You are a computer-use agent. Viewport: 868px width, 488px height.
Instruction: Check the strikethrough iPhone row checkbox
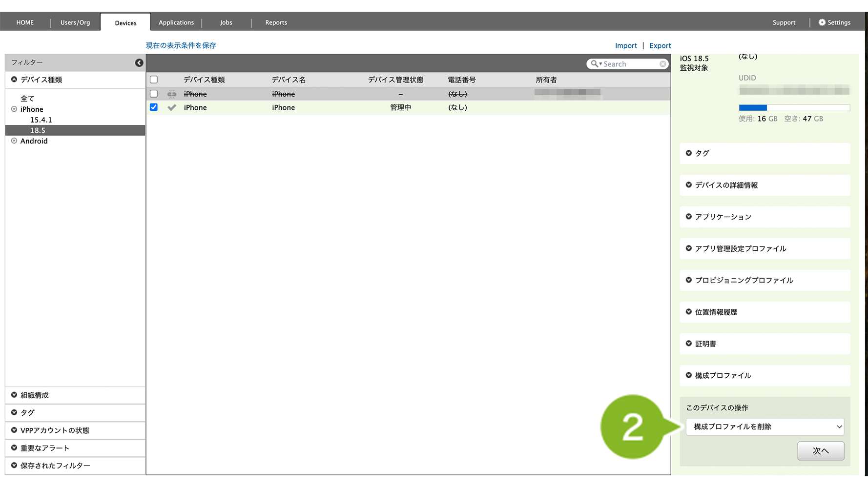(x=154, y=94)
